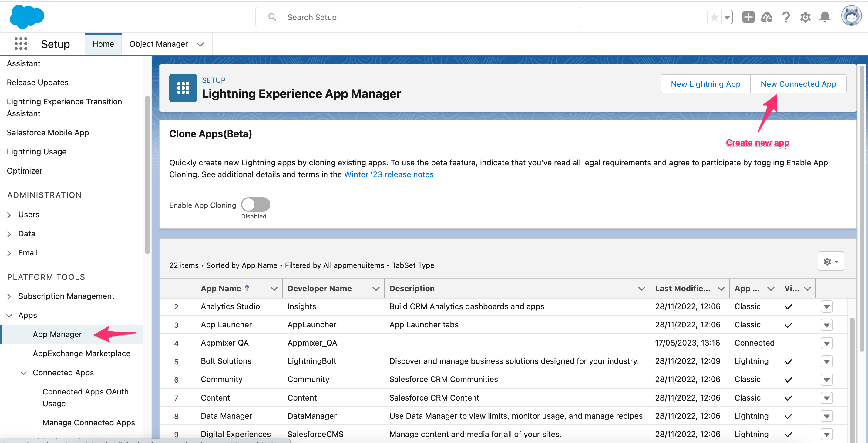The height and width of the screenshot is (443, 868).
Task: Open the user avatar profile menu
Action: pyautogui.click(x=851, y=16)
